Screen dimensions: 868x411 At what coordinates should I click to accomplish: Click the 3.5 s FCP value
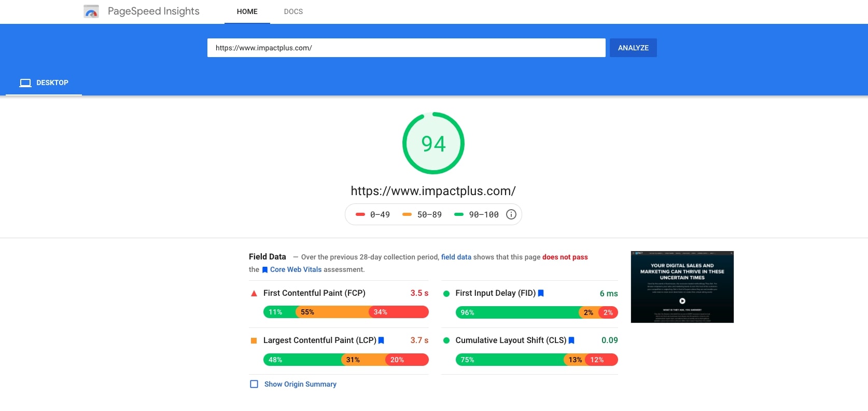tap(419, 293)
